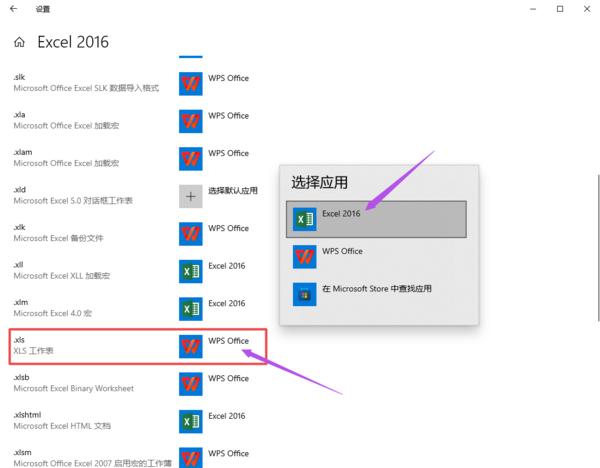Image resolution: width=600 pixels, height=468 pixels.
Task: Click the .xlk extension text
Action: coord(19,227)
